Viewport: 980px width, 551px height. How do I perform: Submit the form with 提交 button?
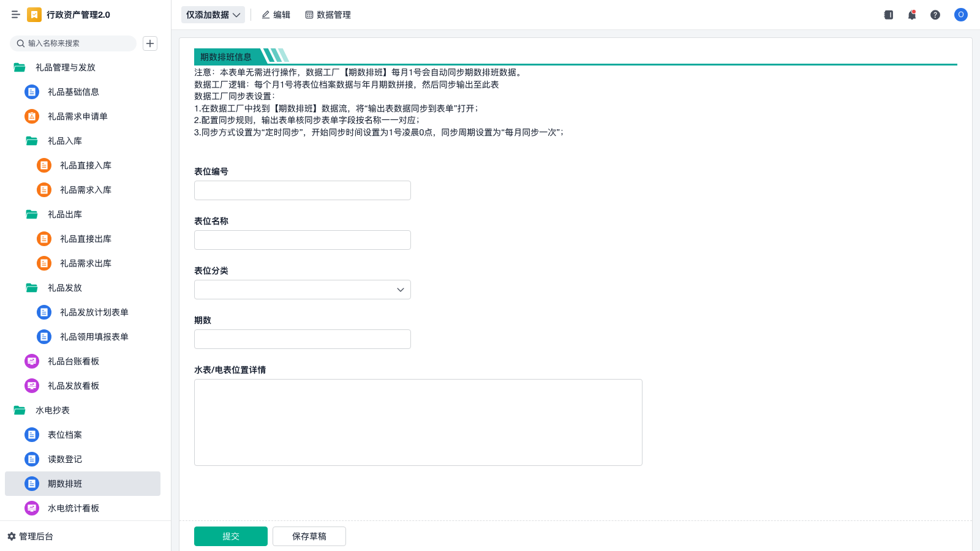point(230,536)
